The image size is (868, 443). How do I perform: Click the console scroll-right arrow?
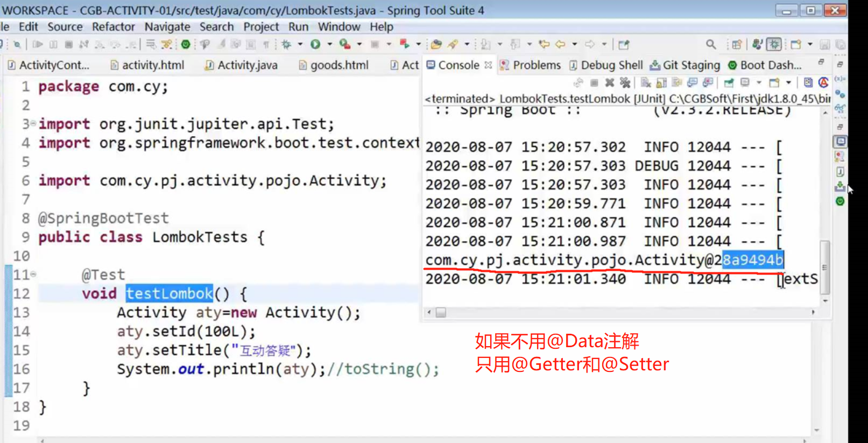click(x=813, y=312)
